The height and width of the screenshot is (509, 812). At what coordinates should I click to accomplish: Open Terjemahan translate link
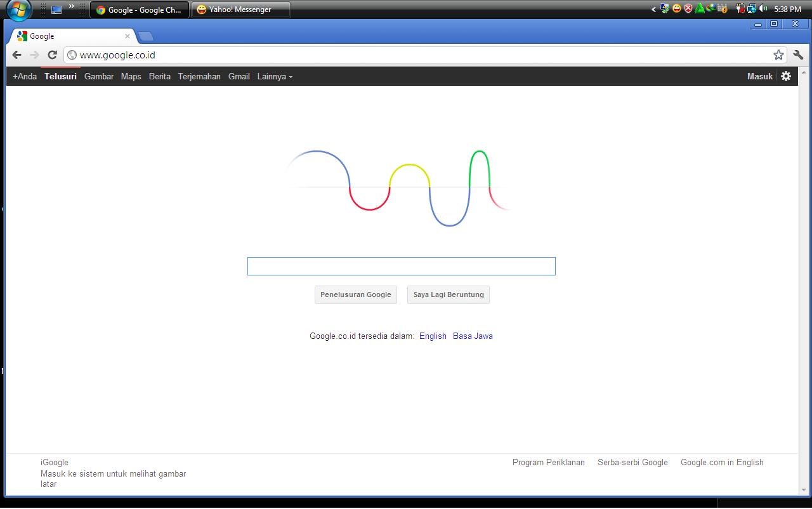(199, 76)
